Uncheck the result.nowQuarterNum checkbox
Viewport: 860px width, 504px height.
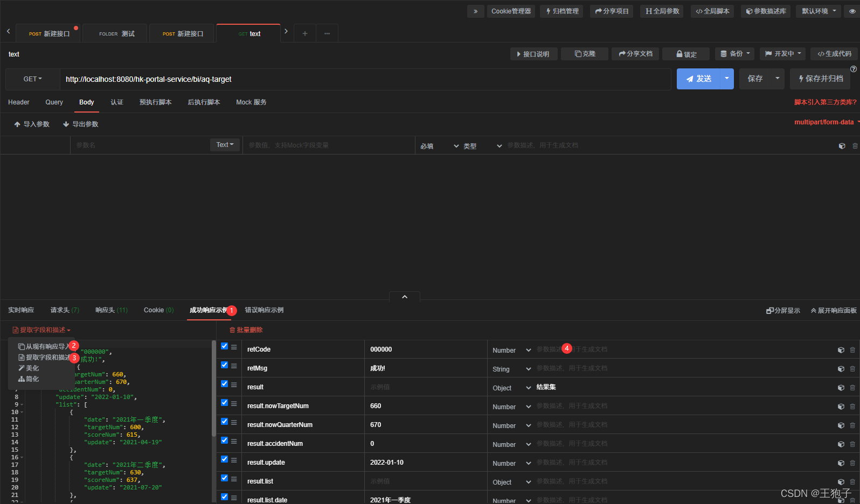click(224, 422)
